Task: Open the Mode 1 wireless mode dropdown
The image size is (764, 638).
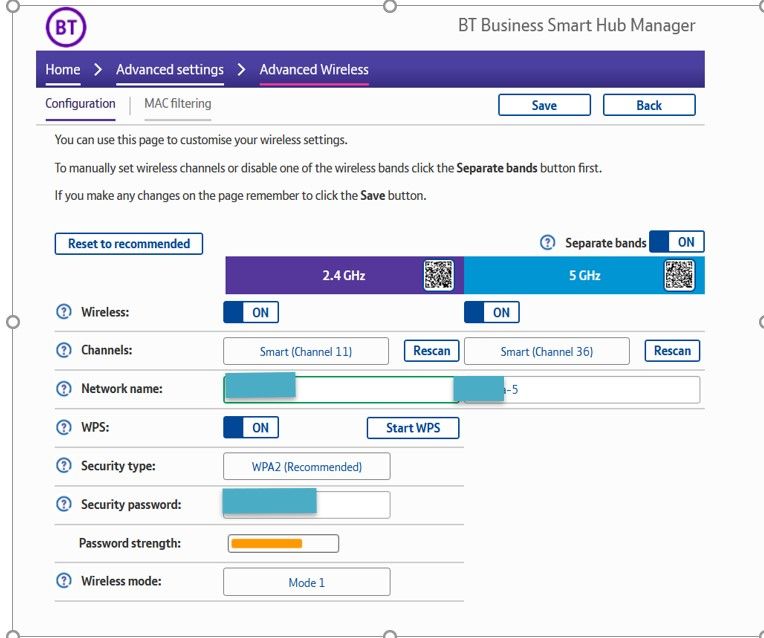Action: pyautogui.click(x=306, y=582)
